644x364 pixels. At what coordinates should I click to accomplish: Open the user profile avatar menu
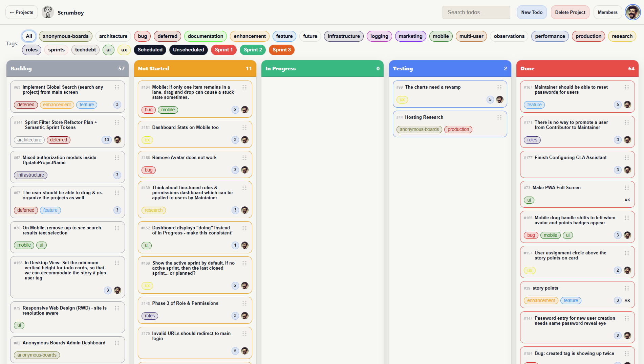pos(632,13)
